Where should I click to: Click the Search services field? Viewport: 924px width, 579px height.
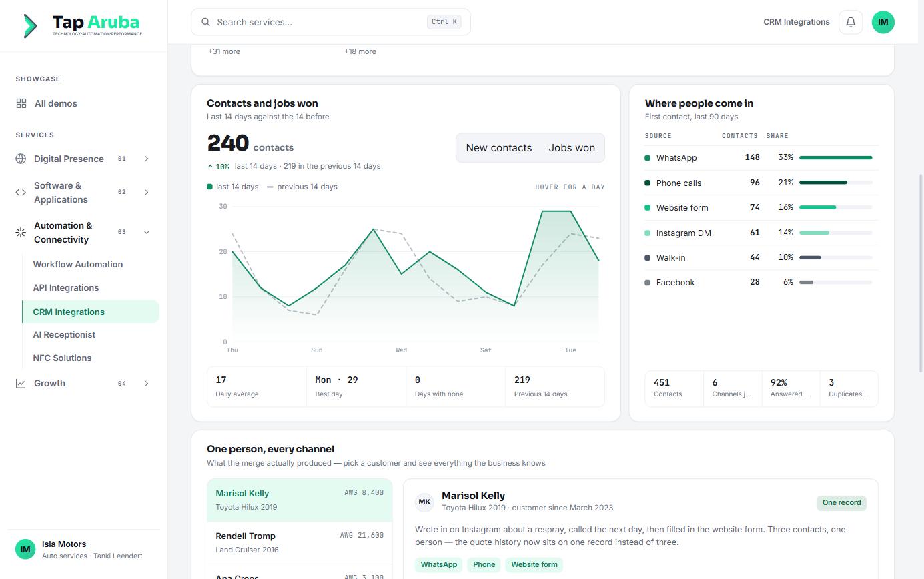pyautogui.click(x=331, y=22)
